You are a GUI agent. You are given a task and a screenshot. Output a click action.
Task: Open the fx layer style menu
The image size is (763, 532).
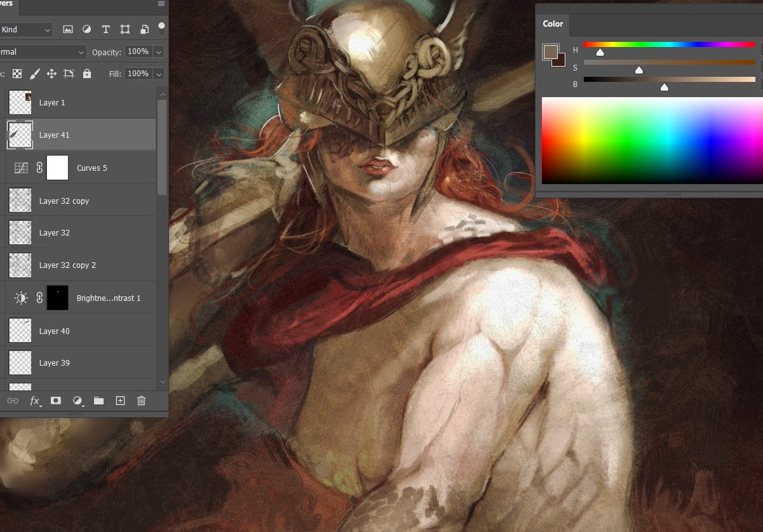[35, 400]
